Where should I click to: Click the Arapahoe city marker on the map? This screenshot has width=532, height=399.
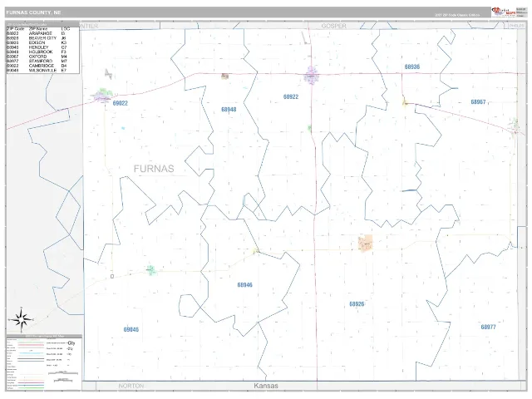[312, 76]
